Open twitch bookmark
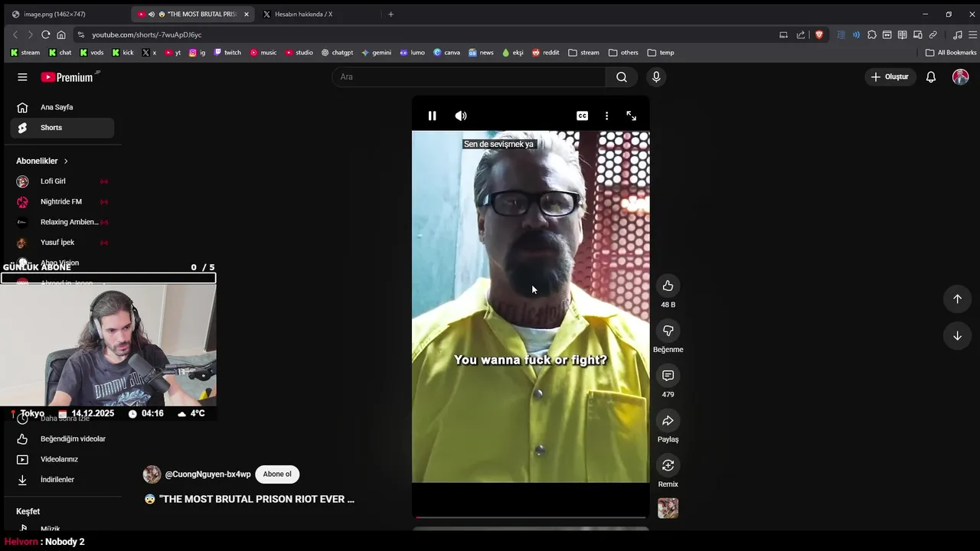This screenshot has height=551, width=980. pos(227,53)
